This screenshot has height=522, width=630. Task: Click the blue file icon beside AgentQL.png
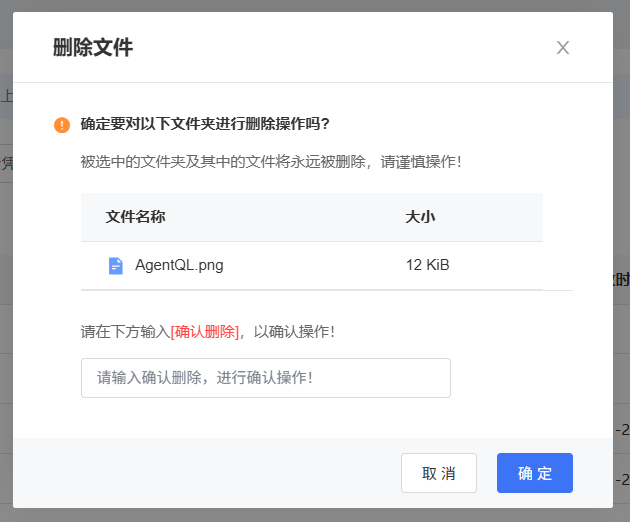click(116, 266)
